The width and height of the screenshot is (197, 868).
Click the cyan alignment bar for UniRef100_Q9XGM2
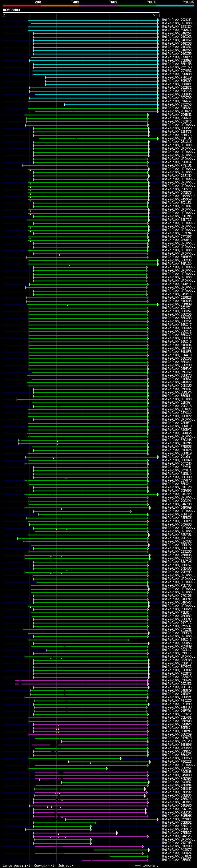[x=93, y=20]
